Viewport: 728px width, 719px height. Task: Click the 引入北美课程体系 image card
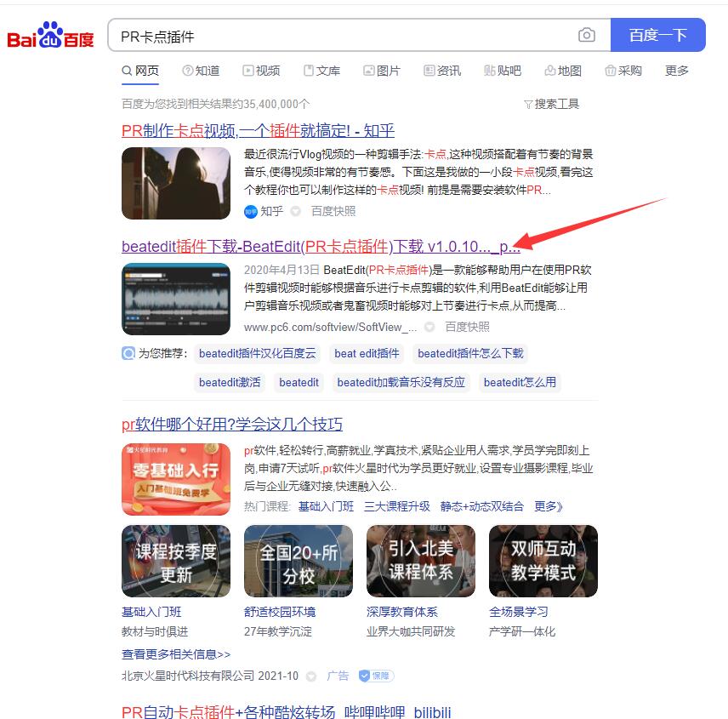pyautogui.click(x=421, y=561)
